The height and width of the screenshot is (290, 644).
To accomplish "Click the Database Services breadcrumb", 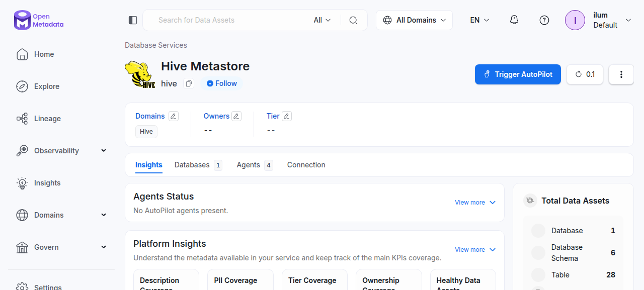I will (156, 45).
